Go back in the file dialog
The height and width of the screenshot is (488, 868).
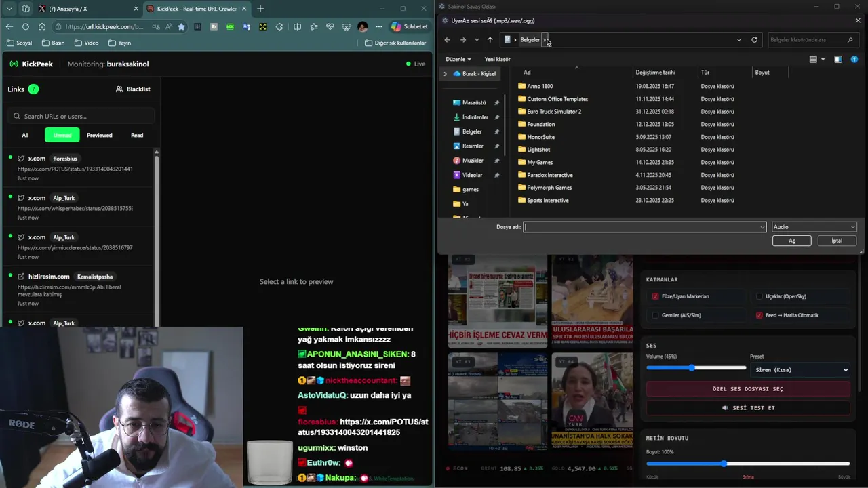448,40
